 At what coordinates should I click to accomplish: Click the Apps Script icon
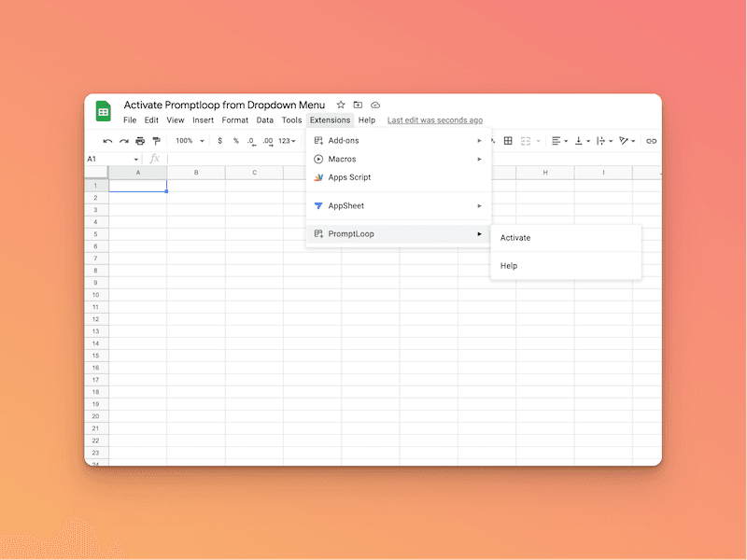[318, 177]
